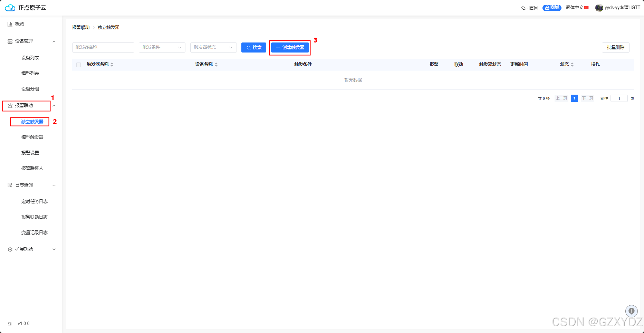
Task: Click the user avatar icon
Action: (x=599, y=8)
